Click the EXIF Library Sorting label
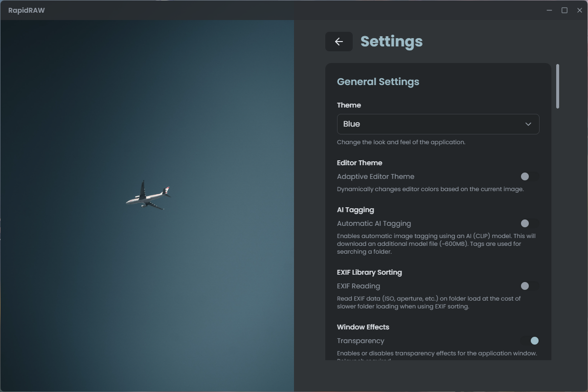 (x=369, y=272)
